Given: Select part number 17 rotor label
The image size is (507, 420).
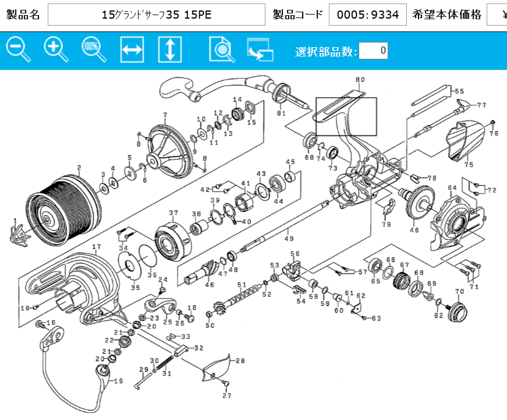Looking at the screenshot, I should [x=97, y=247].
